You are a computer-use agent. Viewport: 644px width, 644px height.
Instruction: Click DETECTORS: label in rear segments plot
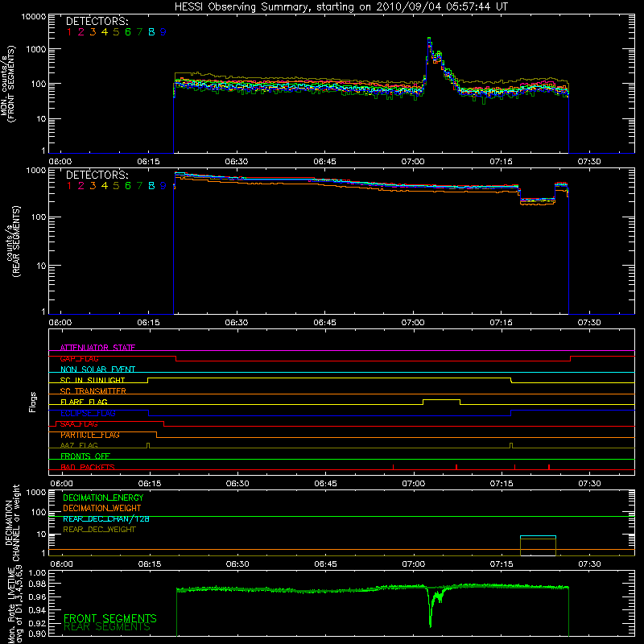[97, 175]
